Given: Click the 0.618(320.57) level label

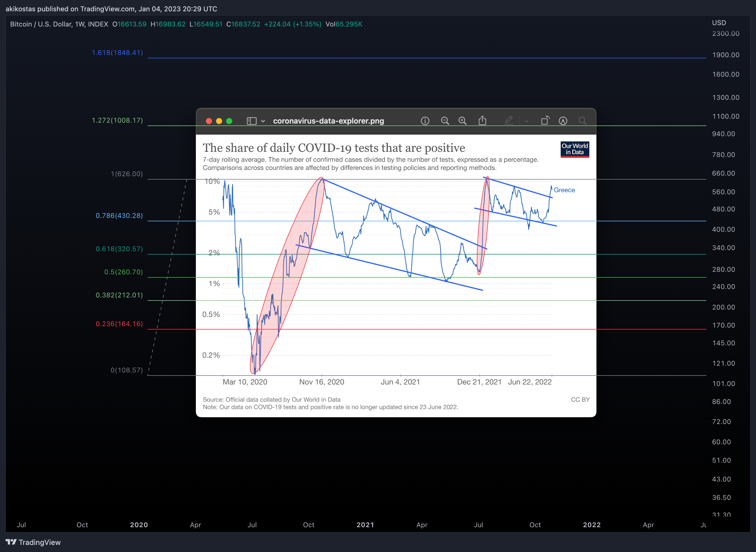Looking at the screenshot, I should point(119,249).
